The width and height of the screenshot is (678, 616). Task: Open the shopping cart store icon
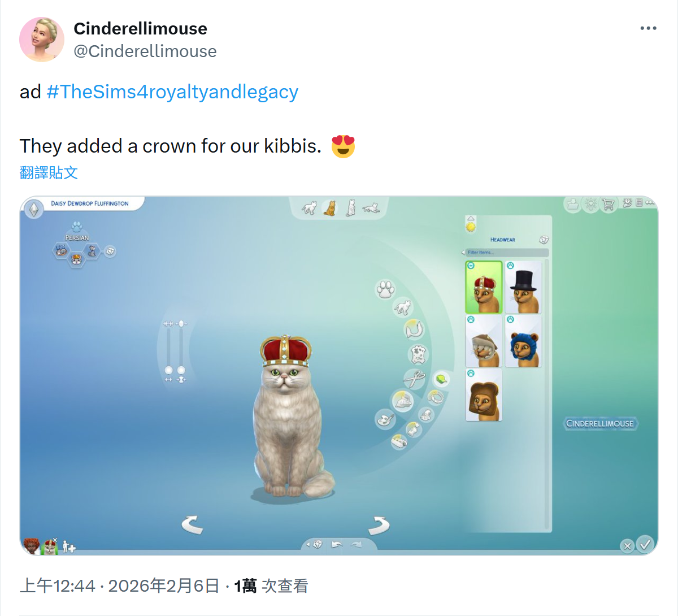click(608, 205)
